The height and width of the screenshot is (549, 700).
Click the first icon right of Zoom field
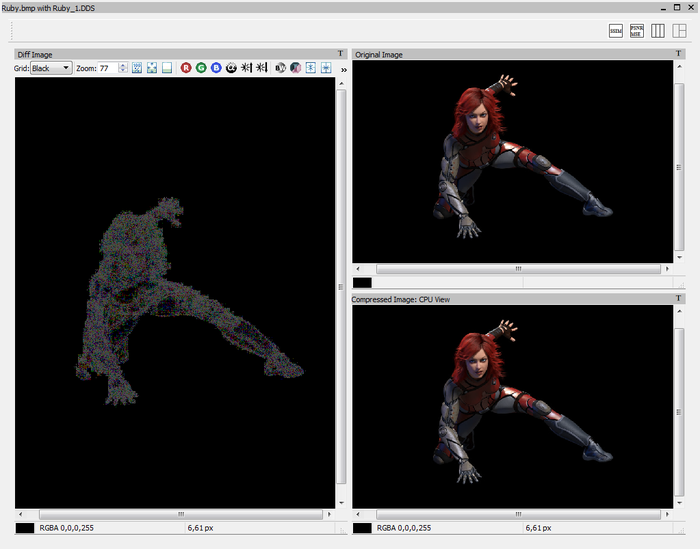137,68
